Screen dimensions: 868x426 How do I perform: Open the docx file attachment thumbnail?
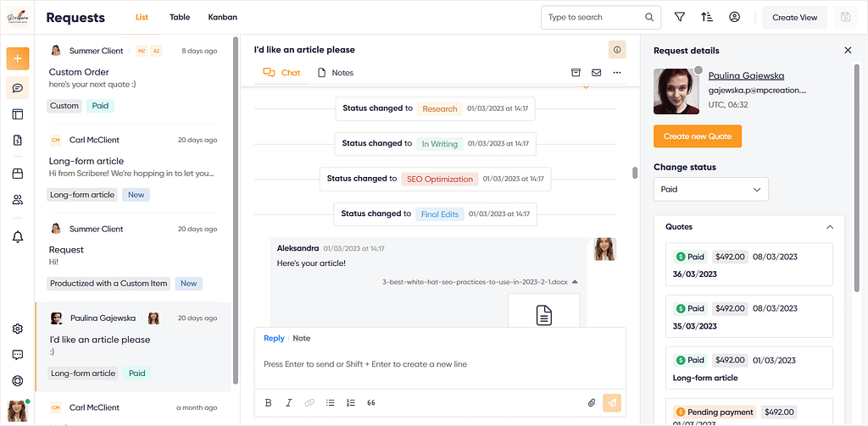pos(544,310)
